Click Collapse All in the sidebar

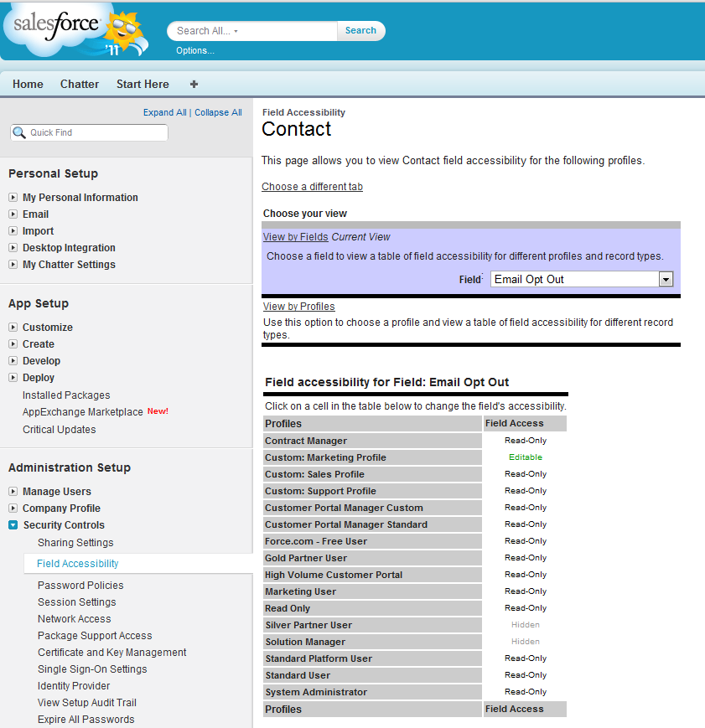point(218,112)
